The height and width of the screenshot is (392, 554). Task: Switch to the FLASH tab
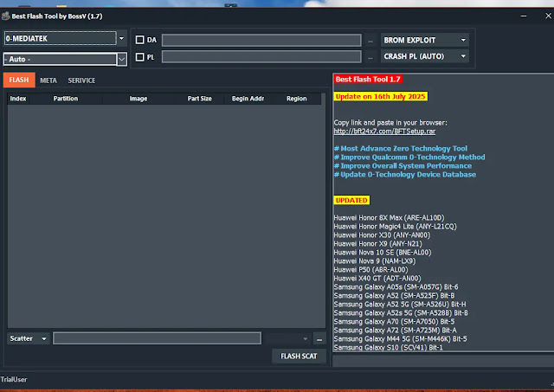(x=19, y=80)
